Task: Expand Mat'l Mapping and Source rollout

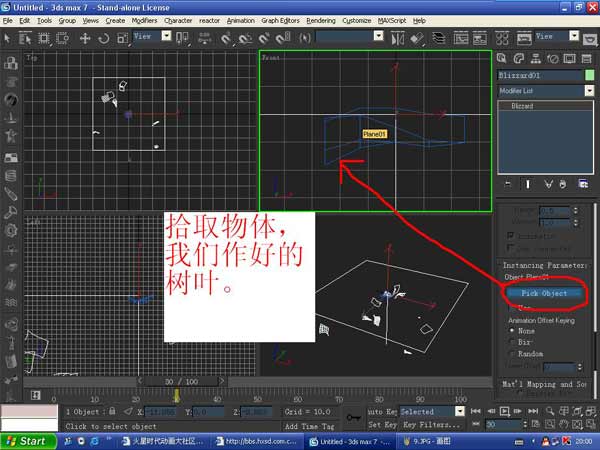Action: [x=544, y=384]
